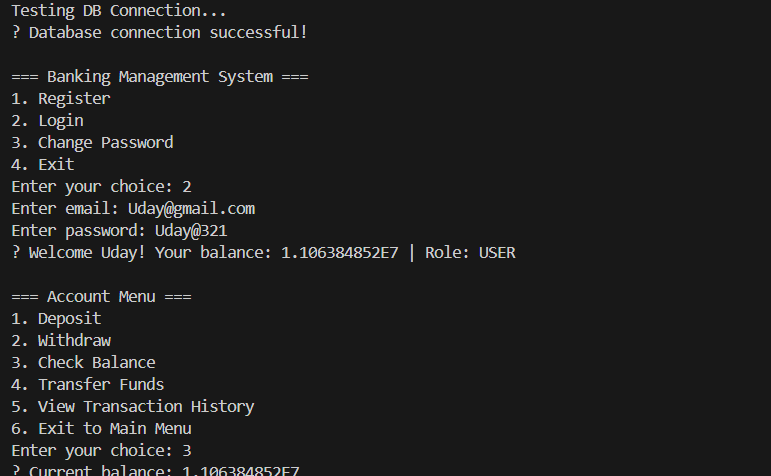This screenshot has height=476, width=771.
Task: Click the "6. Exit to Main Menu" line
Action: [x=101, y=429]
